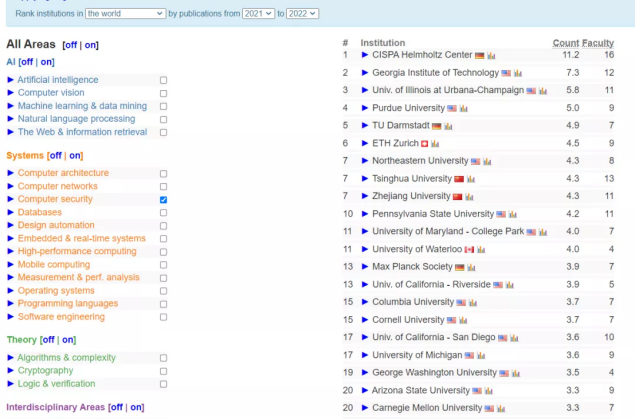Click University of Waterloo chart icon
Screen dimensions: 636x419
tap(481, 249)
